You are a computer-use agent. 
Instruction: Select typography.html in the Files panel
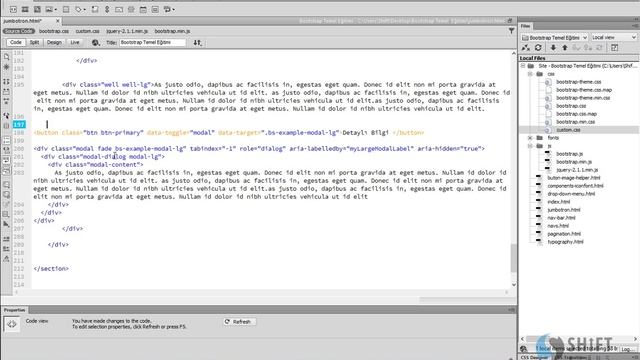pyautogui.click(x=565, y=242)
